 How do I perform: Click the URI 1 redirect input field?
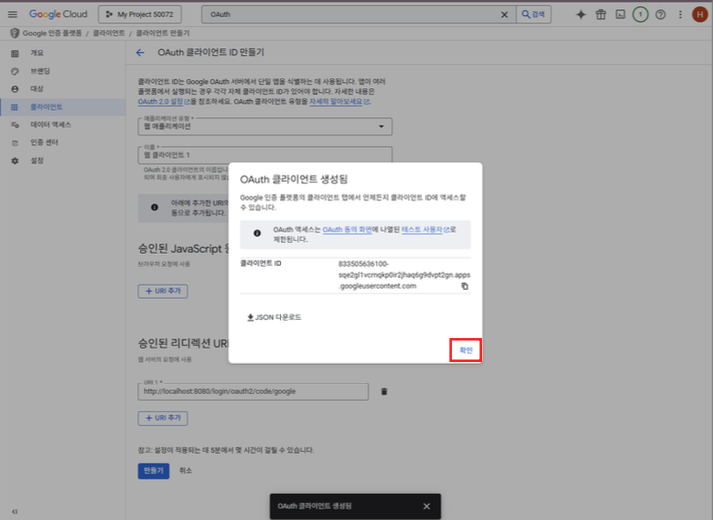(253, 391)
